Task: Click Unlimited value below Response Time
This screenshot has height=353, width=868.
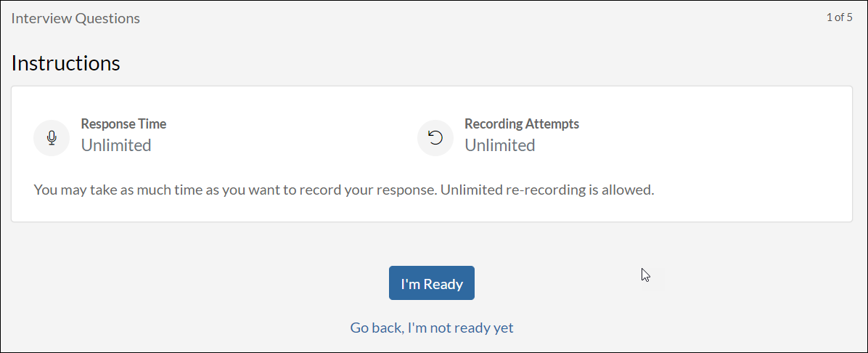Action: [116, 145]
